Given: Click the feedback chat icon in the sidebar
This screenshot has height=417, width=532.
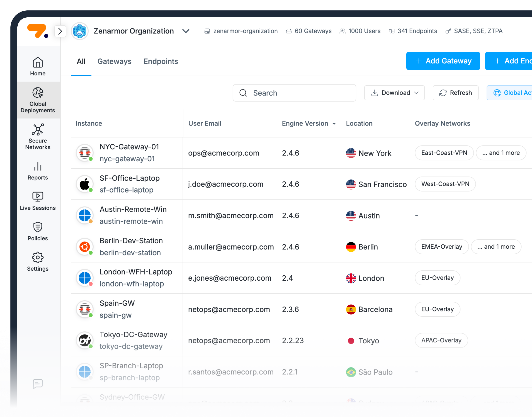Looking at the screenshot, I should (x=38, y=384).
